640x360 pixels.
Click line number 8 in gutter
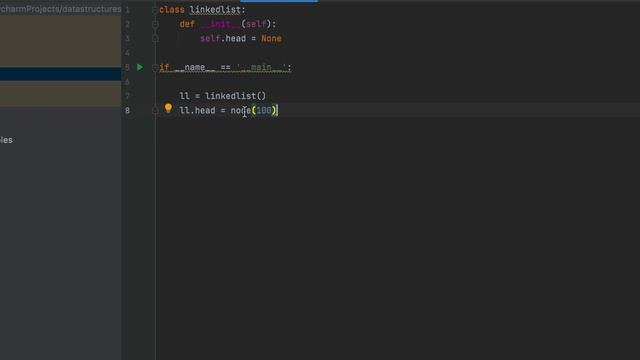(127, 111)
